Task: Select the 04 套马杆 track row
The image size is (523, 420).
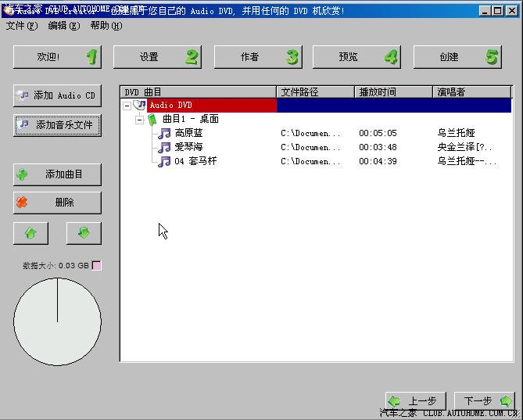Action: 195,161
